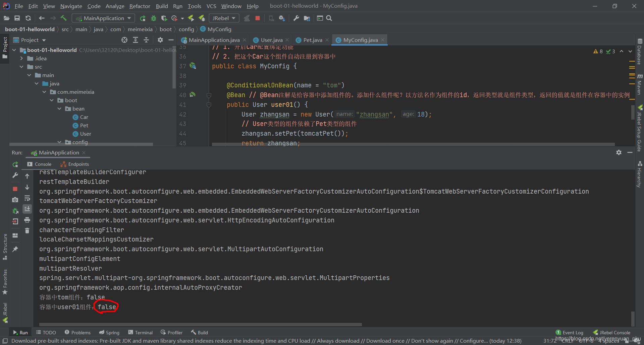
Task: Click the Open folder toolbar icon
Action: click(6, 18)
